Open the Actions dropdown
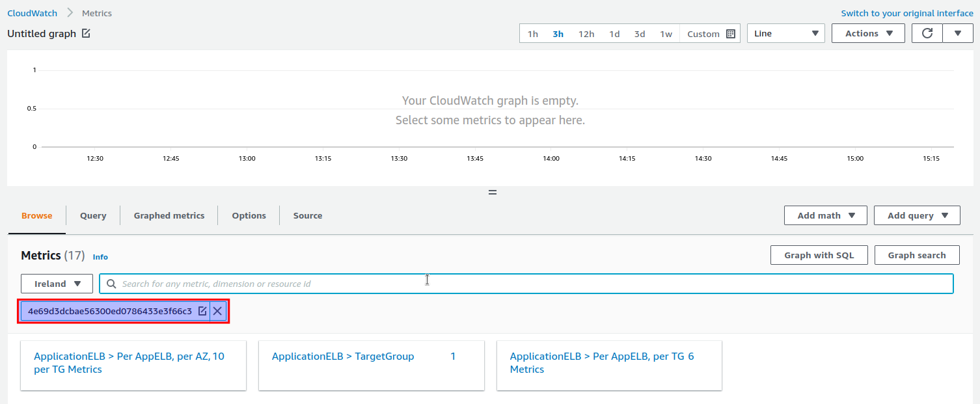The image size is (980, 404). (x=868, y=33)
